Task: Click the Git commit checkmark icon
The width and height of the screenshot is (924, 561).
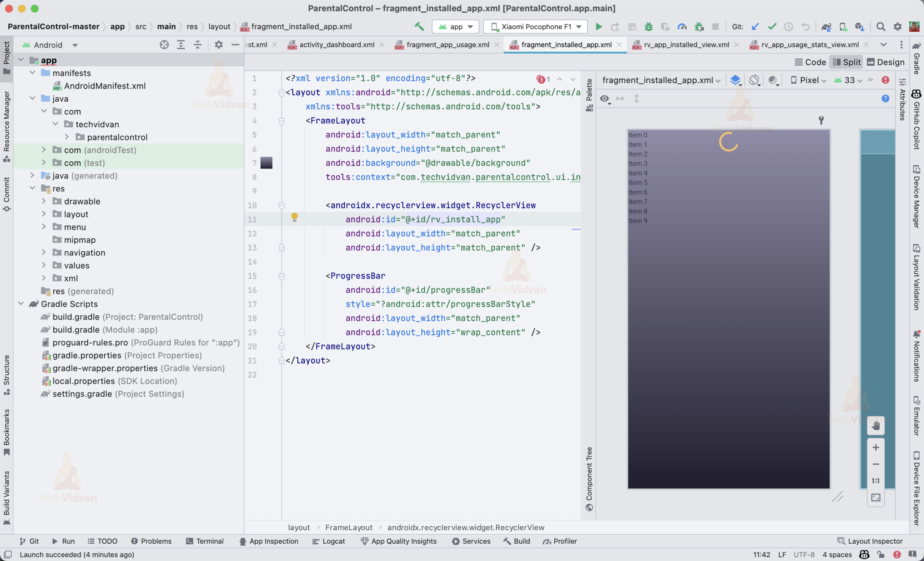Action: 772,27
